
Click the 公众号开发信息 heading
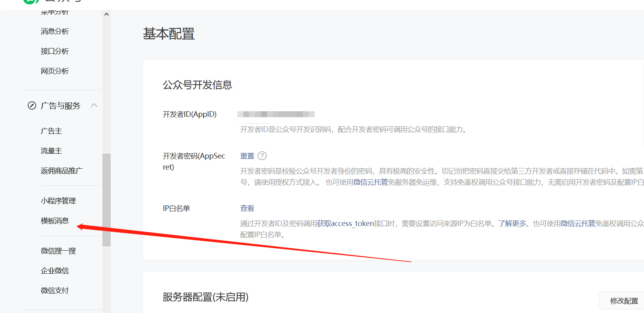click(198, 85)
